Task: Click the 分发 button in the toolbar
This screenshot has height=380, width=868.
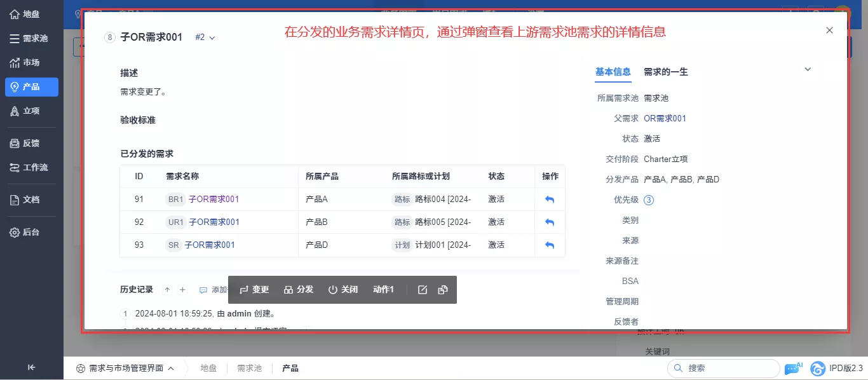Action: (x=299, y=290)
